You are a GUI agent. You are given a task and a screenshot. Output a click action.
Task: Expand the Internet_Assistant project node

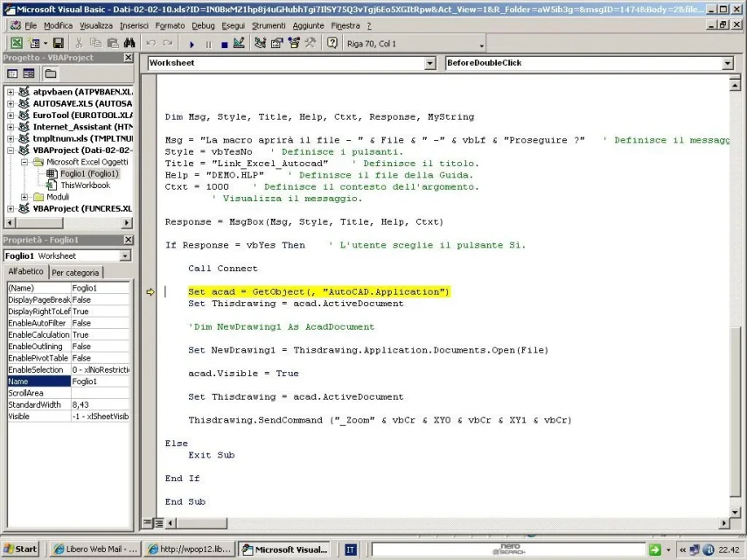pos(10,127)
